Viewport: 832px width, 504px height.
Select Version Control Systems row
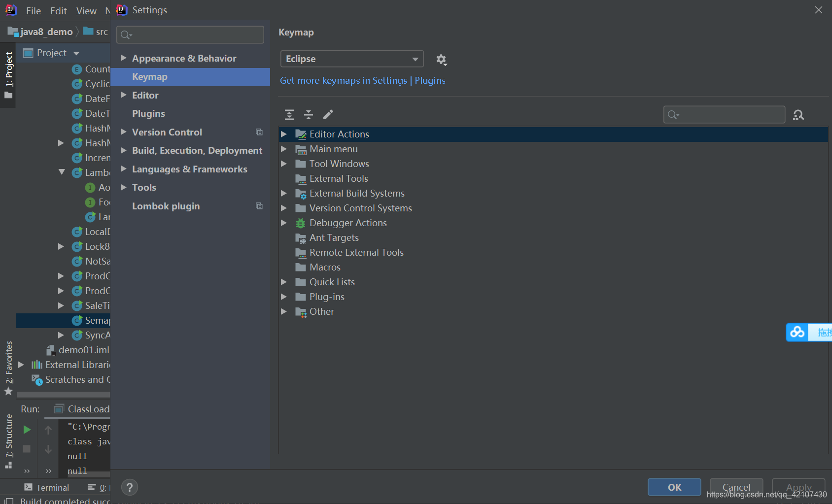point(553,208)
